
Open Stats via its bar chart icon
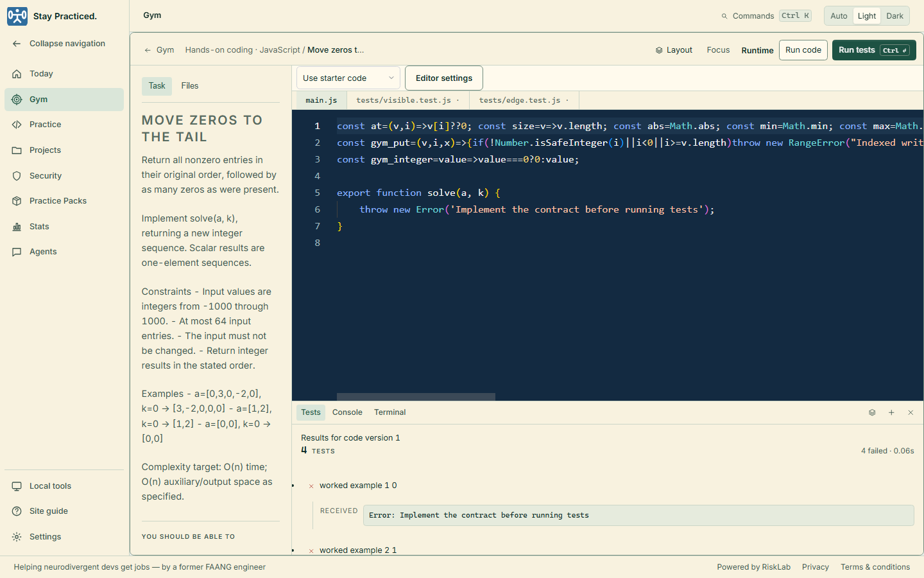(x=17, y=227)
